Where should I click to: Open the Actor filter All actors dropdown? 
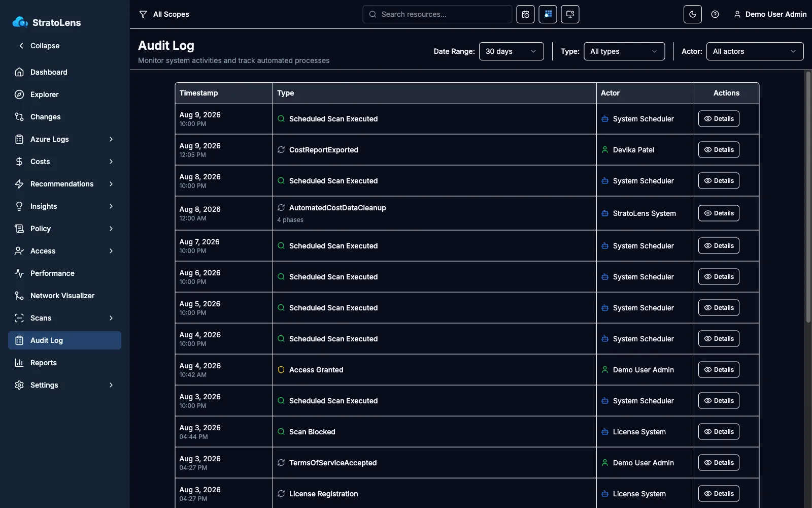point(755,51)
